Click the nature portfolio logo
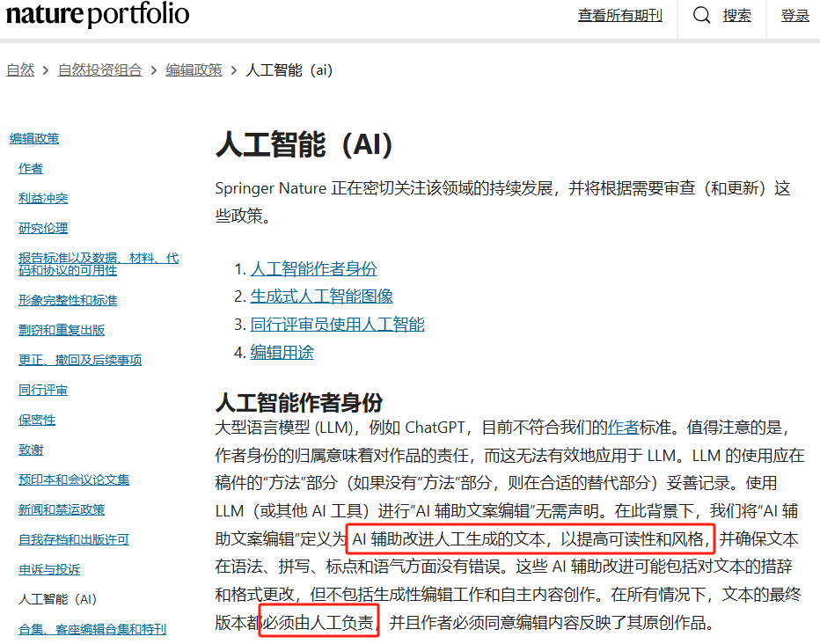This screenshot has width=820, height=644. click(x=98, y=15)
